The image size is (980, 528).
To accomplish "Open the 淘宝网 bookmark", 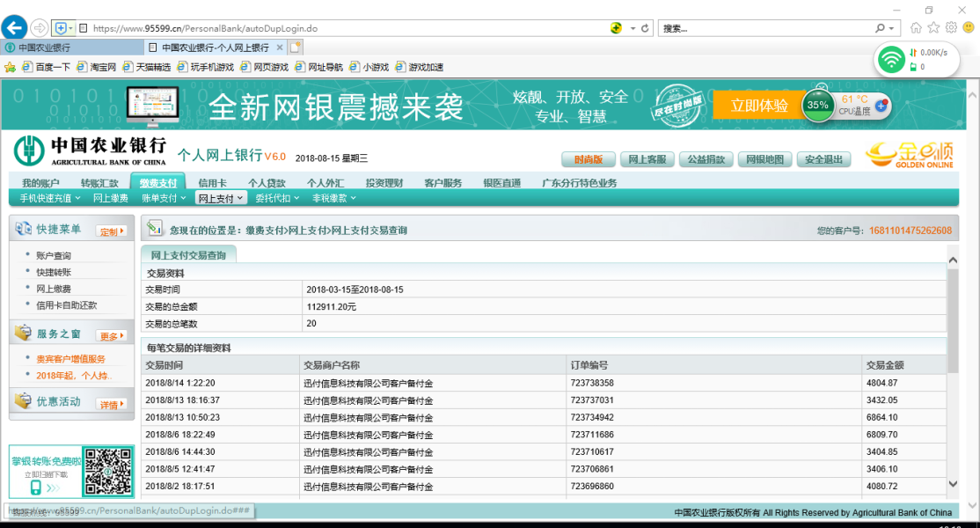I will (97, 67).
